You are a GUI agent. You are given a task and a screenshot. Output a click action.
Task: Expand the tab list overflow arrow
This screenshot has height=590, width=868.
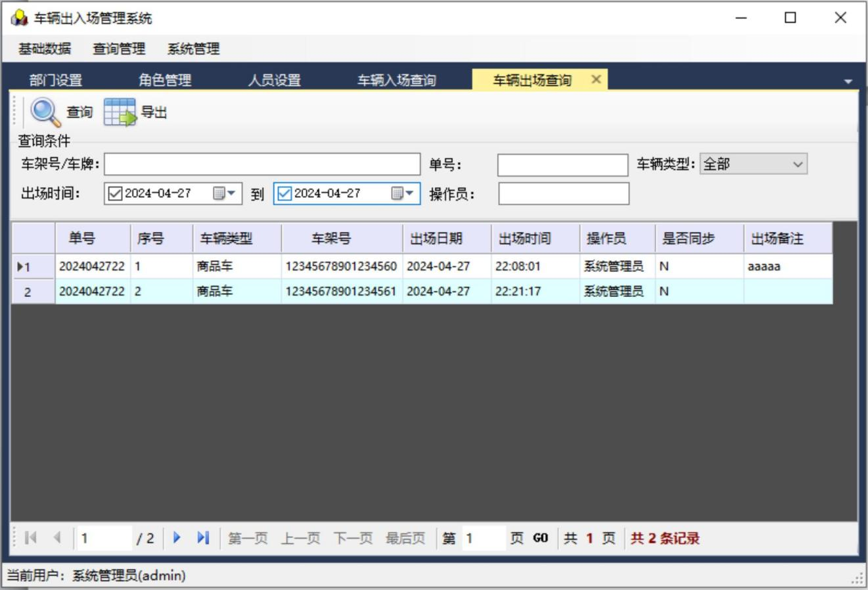848,81
